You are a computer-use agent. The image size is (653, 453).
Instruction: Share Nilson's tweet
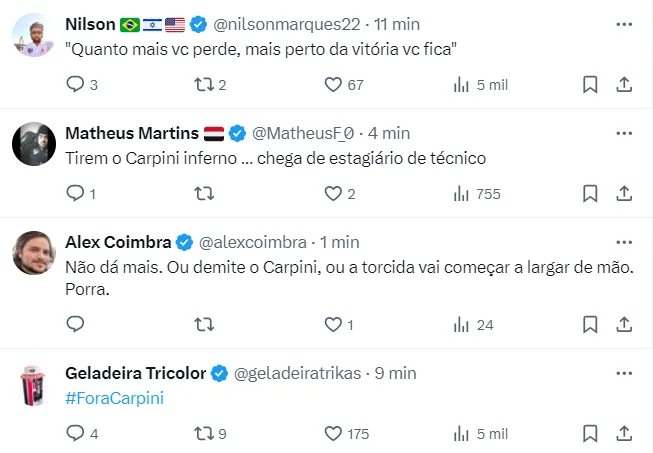(624, 85)
